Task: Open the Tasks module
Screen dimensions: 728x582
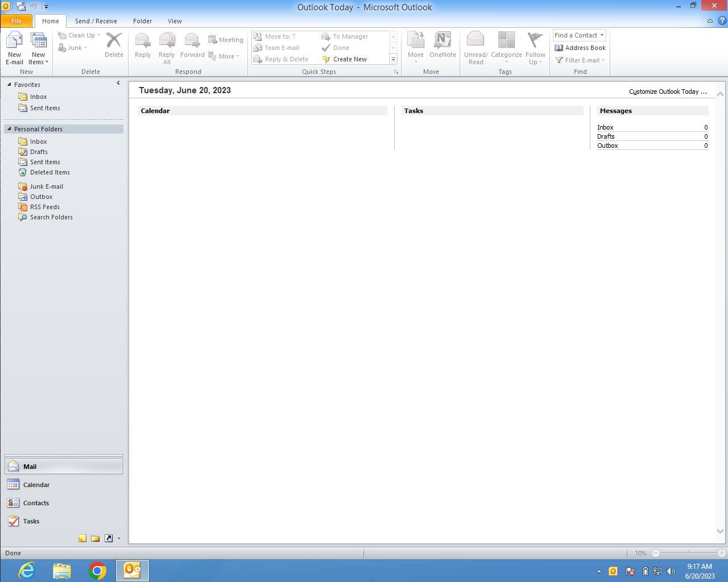Action: coord(31,521)
